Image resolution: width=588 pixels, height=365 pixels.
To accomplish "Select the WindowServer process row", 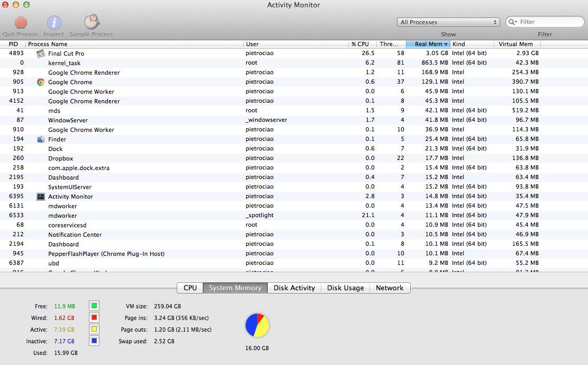I will (x=294, y=120).
